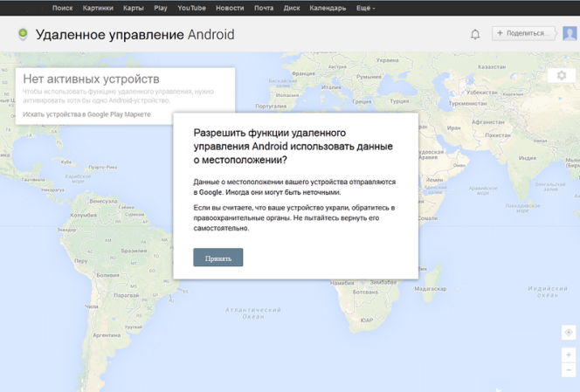This screenshot has height=392, width=580.
Task: Click the locate-me target icon on map
Action: pyautogui.click(x=569, y=333)
